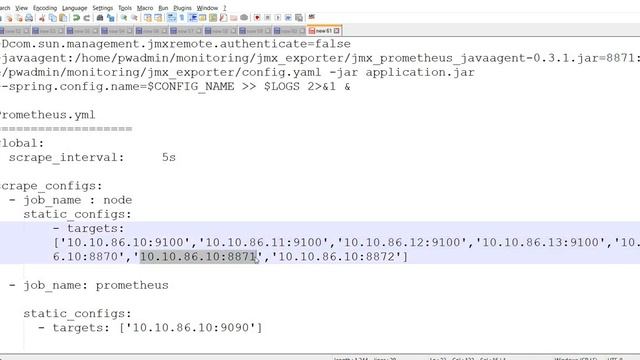Click target '10.10.86.12:9100'
640x360 pixels.
click(x=402, y=242)
